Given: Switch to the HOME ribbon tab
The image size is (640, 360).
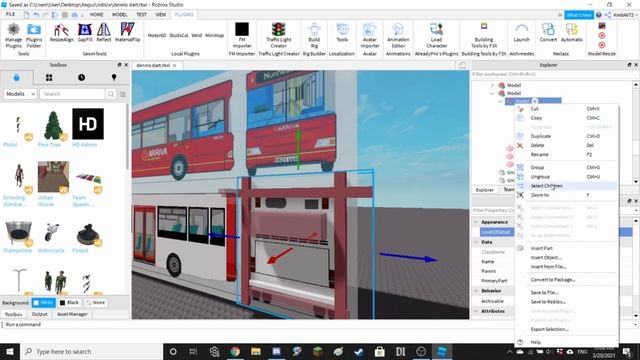Looking at the screenshot, I should [97, 14].
